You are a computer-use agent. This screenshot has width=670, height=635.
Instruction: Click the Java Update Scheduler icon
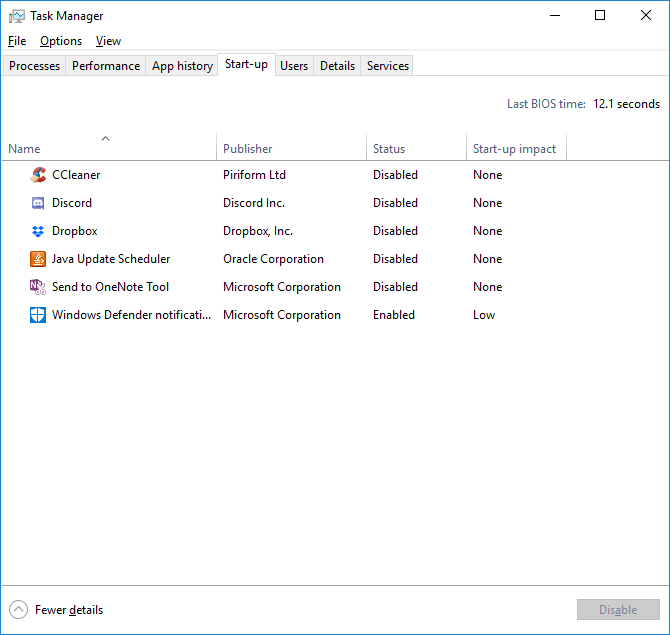coord(38,259)
